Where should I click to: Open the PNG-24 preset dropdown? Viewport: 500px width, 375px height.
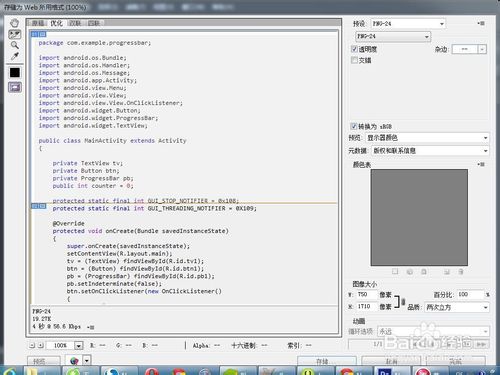tap(408, 24)
